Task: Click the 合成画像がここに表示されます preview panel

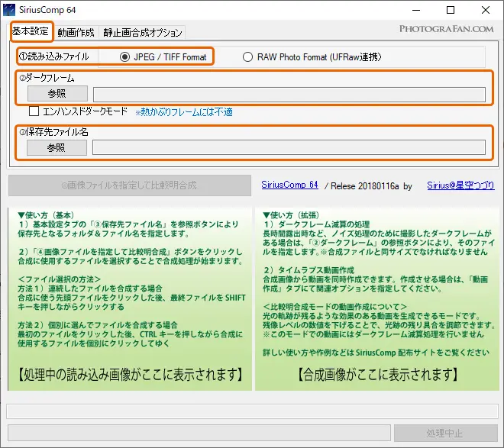Action: [377, 299]
